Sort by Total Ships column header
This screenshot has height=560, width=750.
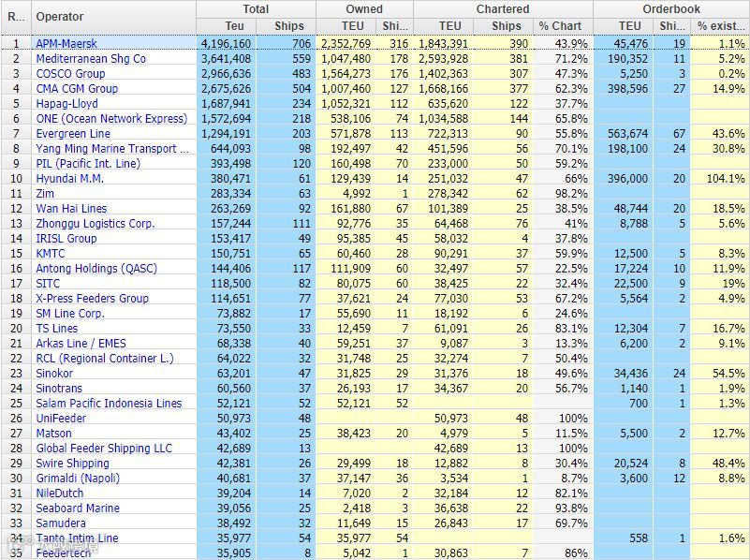click(286, 26)
